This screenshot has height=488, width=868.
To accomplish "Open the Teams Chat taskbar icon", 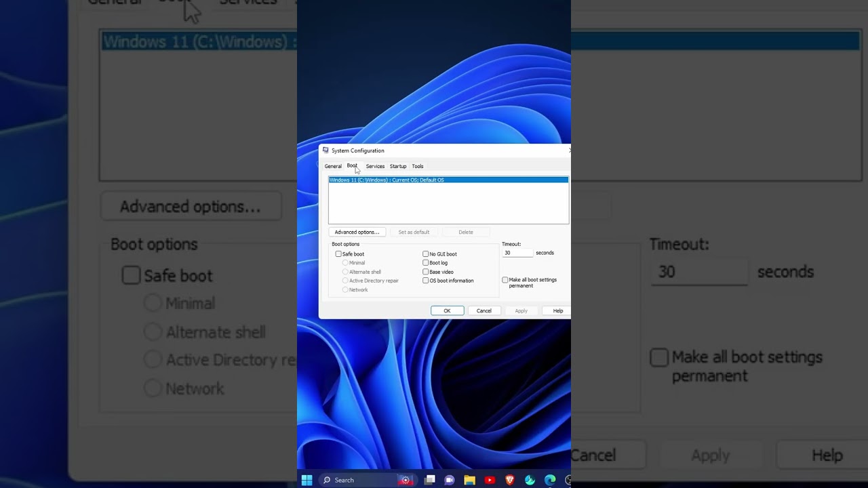I will click(449, 480).
